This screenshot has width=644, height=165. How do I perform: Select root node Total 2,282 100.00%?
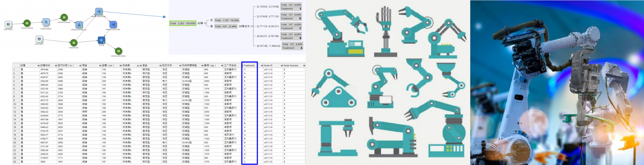[x=182, y=23]
